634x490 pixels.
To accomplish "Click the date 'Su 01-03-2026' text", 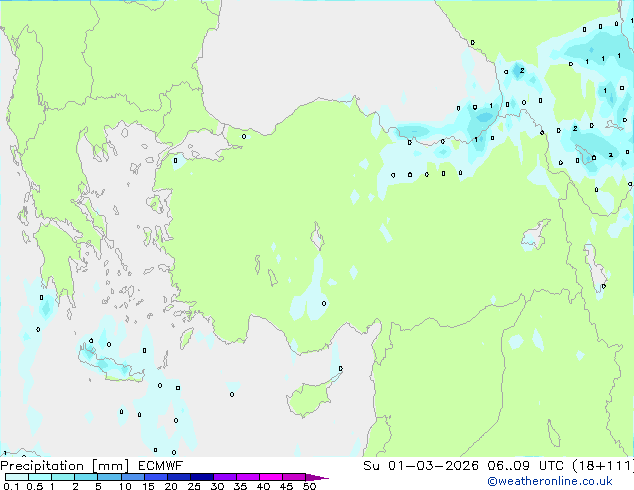I will (x=421, y=466).
